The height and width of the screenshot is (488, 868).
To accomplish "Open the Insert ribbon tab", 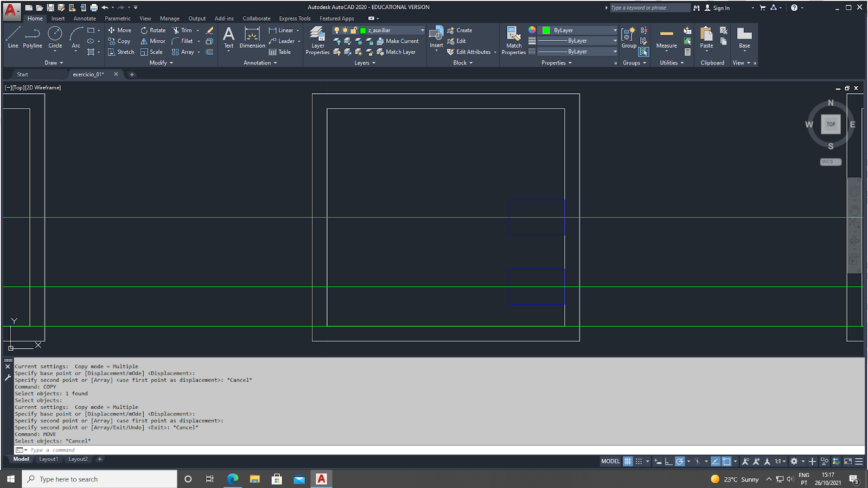I will click(x=58, y=18).
